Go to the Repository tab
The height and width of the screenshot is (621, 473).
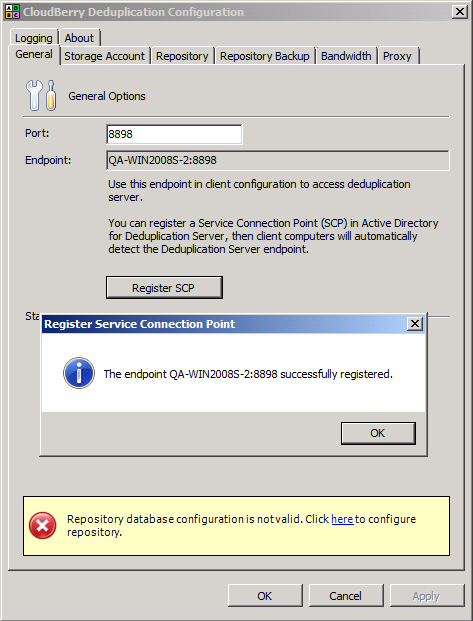182,56
